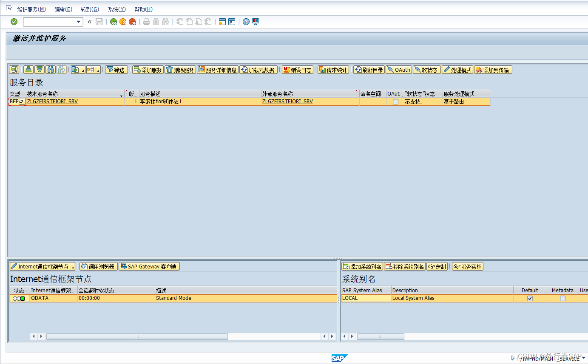Click the First Page icon
The image size is (588, 364).
[179, 22]
